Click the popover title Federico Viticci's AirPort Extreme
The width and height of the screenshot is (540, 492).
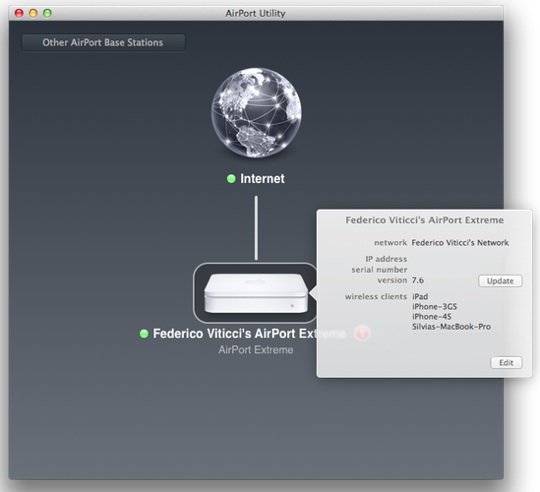pyautogui.click(x=425, y=220)
